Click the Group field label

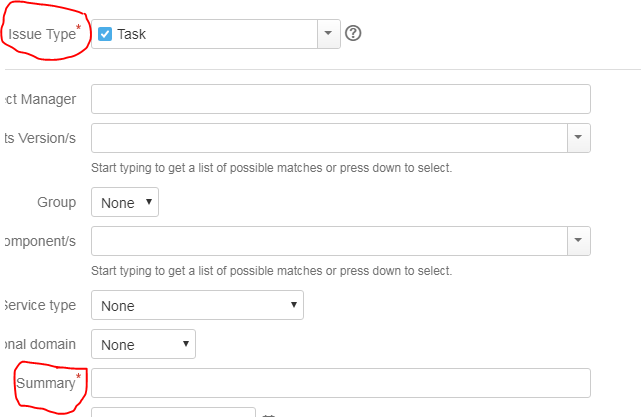click(56, 202)
